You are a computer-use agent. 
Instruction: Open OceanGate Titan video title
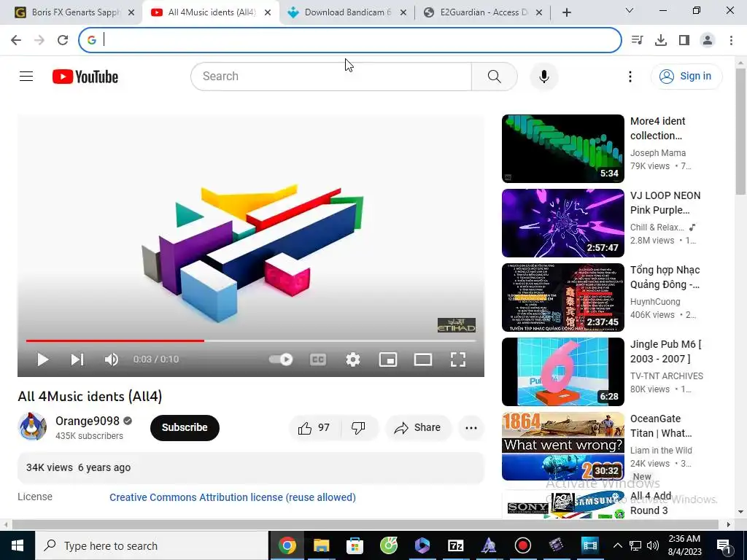tap(661, 426)
